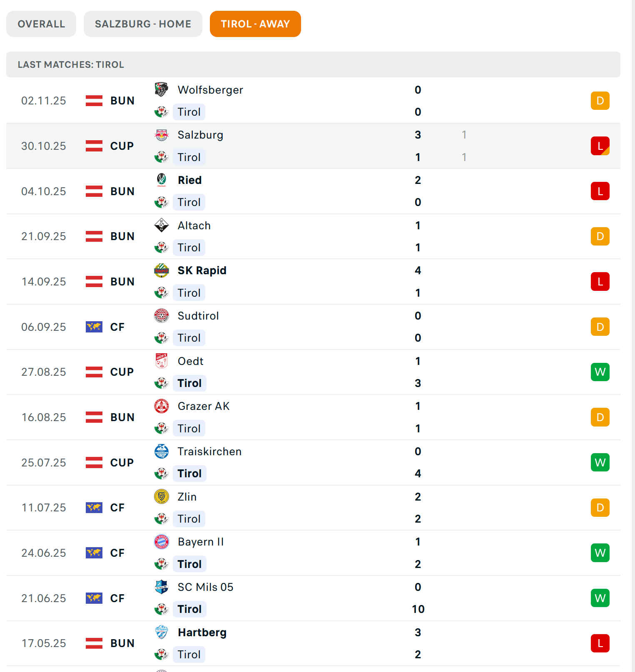Click the Bayern II team crest
Image resolution: width=635 pixels, height=672 pixels.
click(x=162, y=542)
